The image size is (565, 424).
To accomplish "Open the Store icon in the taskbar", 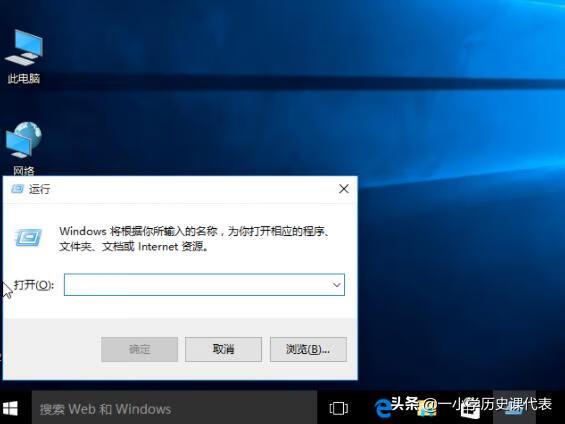I will point(471,409).
